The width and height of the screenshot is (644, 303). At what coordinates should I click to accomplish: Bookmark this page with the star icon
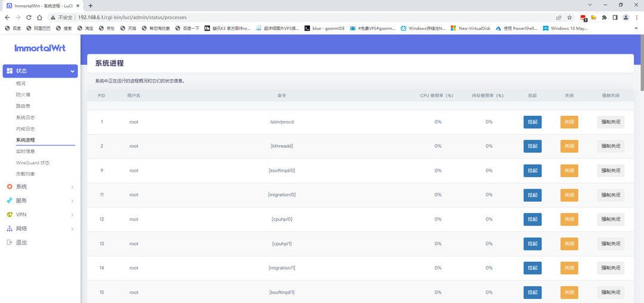(x=569, y=18)
